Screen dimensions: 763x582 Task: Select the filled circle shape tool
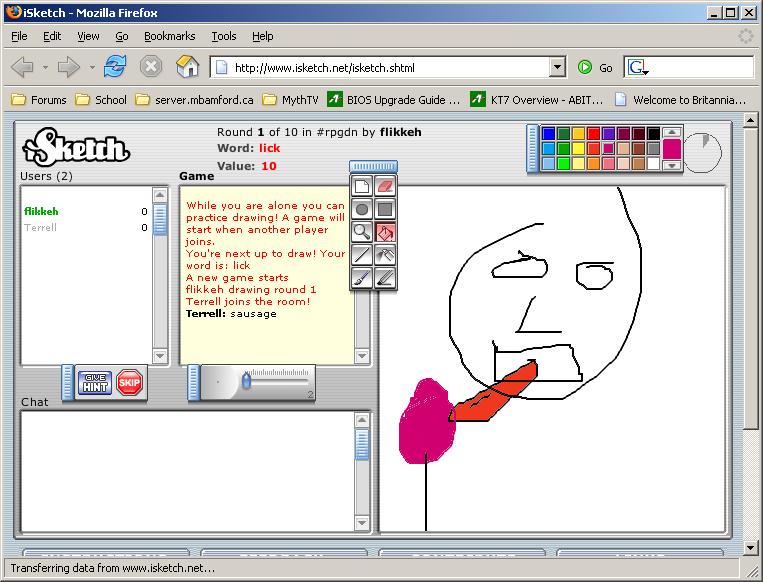(x=362, y=209)
